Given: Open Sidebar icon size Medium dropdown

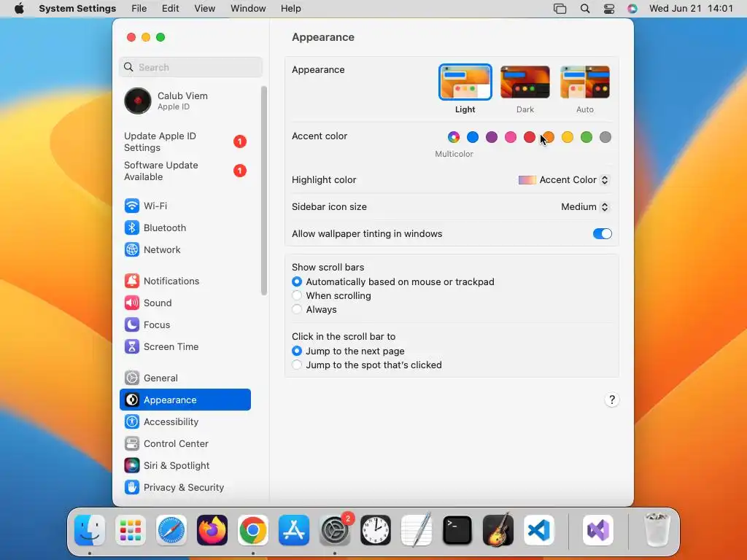Looking at the screenshot, I should (585, 206).
